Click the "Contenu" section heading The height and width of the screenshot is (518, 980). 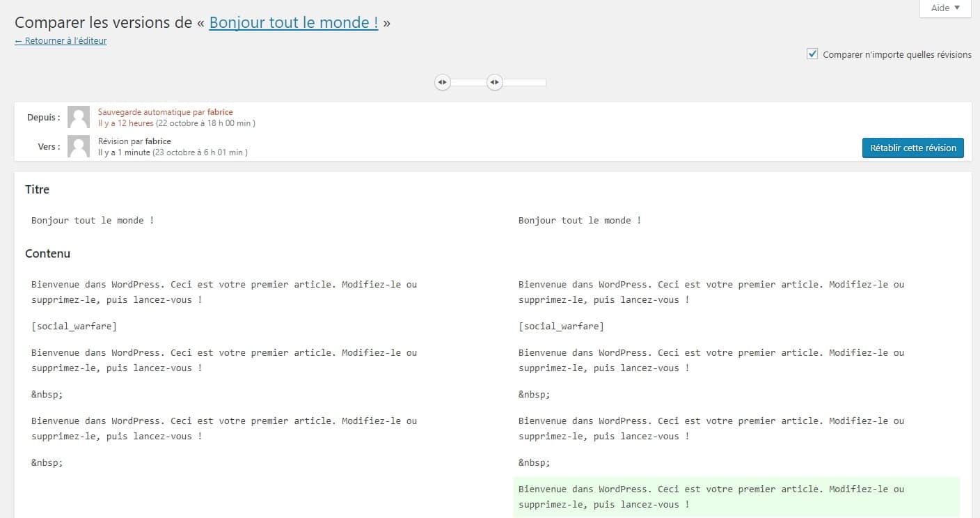47,253
